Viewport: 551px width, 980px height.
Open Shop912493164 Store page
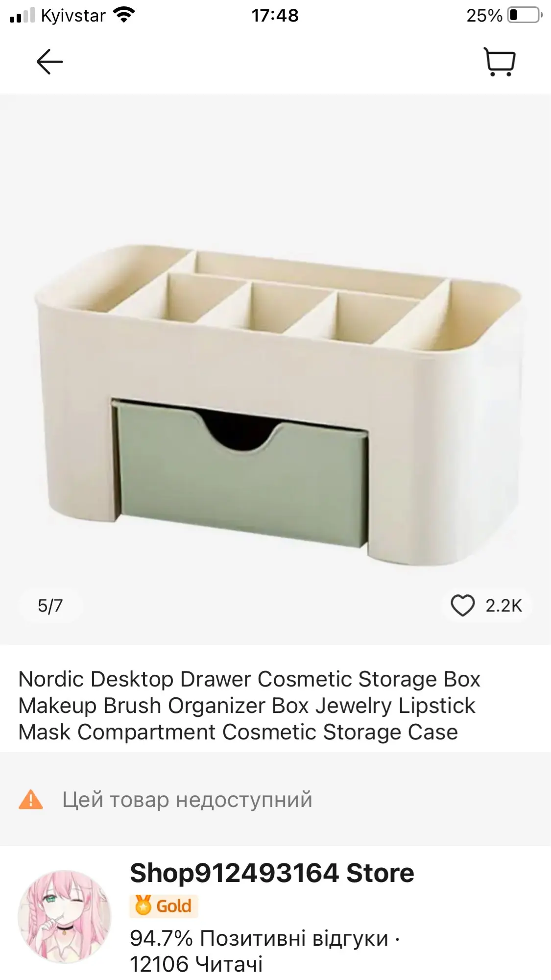click(272, 873)
